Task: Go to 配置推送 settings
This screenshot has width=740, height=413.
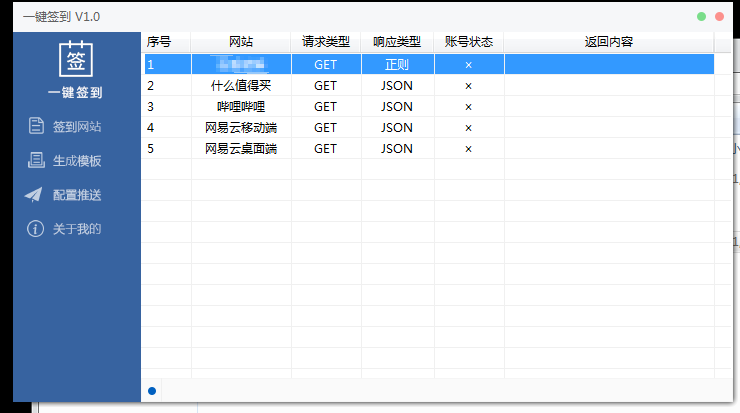Action: pyautogui.click(x=77, y=195)
